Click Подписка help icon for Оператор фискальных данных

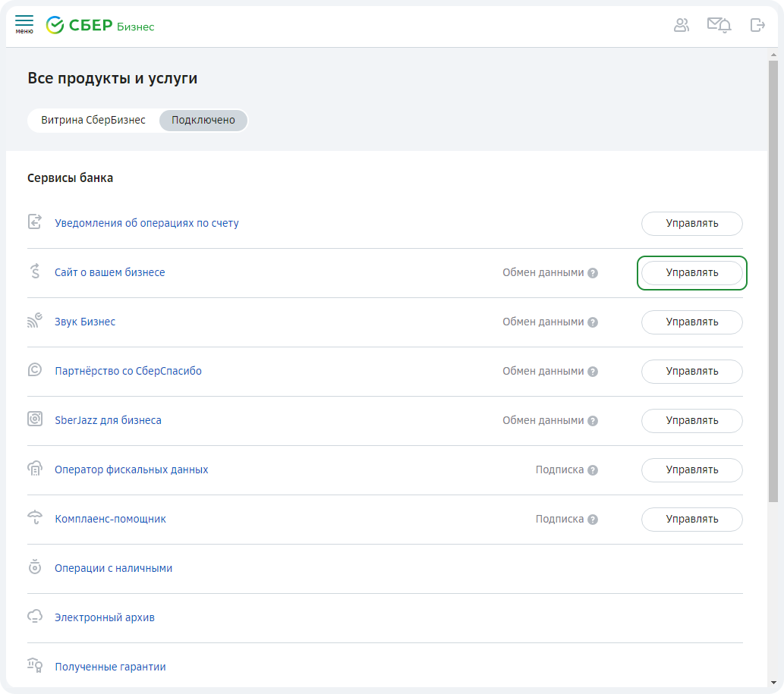(593, 470)
